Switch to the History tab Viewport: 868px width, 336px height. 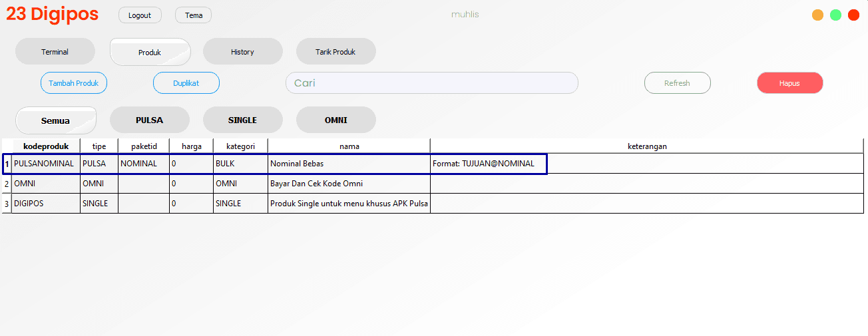click(242, 52)
